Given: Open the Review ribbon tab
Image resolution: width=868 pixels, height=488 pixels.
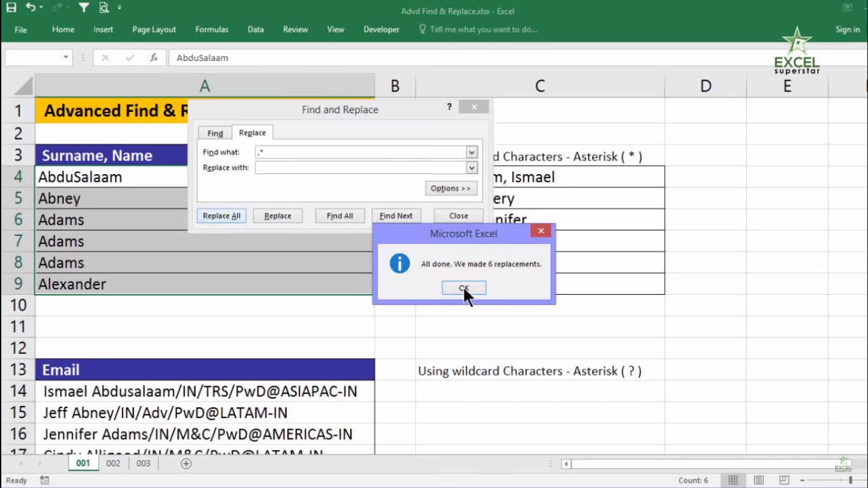Looking at the screenshot, I should coord(295,29).
